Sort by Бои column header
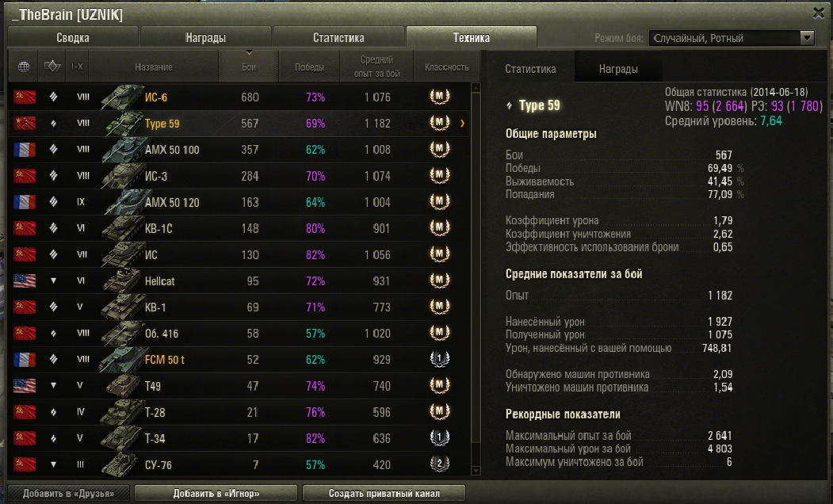Viewport: 833px width, 504px height. [249, 67]
